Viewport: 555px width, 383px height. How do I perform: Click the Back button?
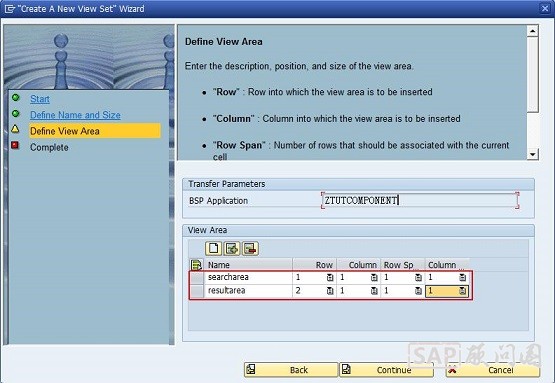tap(291, 370)
